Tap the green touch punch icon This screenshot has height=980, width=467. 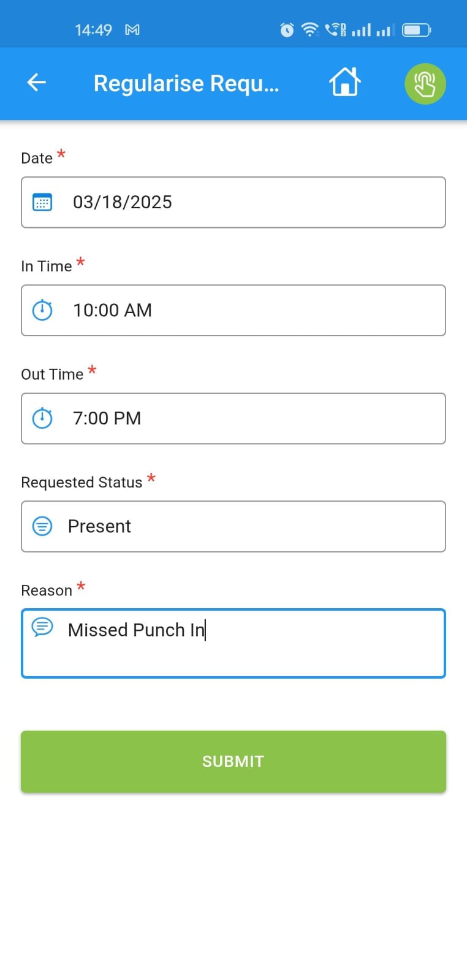click(x=425, y=84)
